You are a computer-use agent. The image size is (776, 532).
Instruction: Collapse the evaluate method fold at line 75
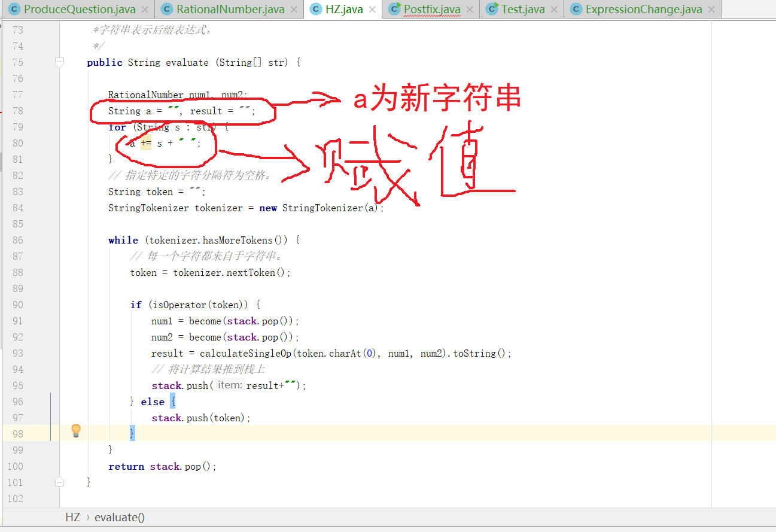point(59,62)
